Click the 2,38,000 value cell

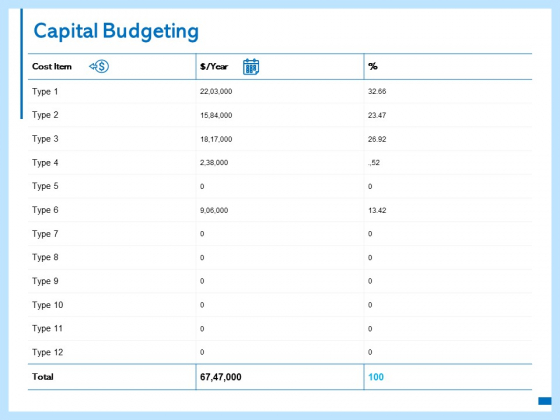(x=214, y=162)
